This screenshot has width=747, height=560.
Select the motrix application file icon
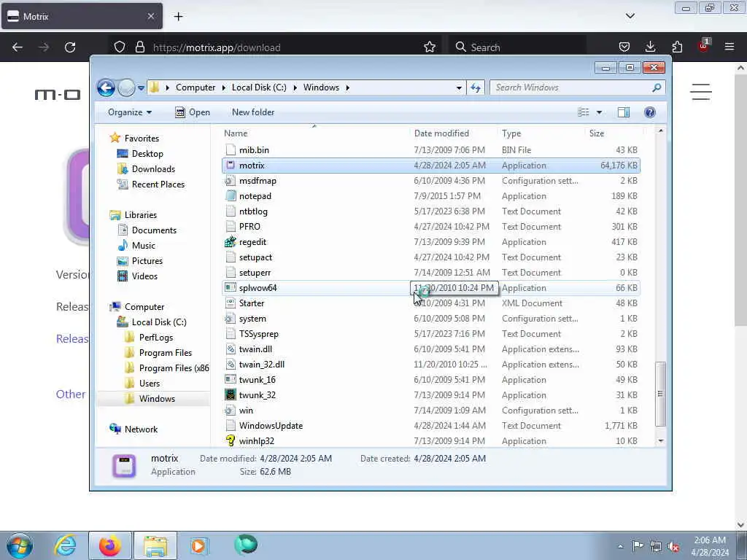tap(231, 166)
